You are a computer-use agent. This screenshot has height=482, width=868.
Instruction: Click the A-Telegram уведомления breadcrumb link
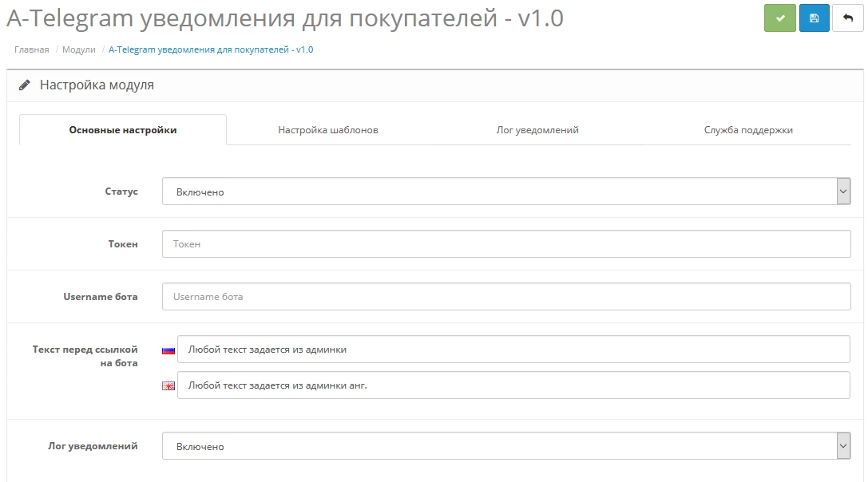tap(211, 49)
